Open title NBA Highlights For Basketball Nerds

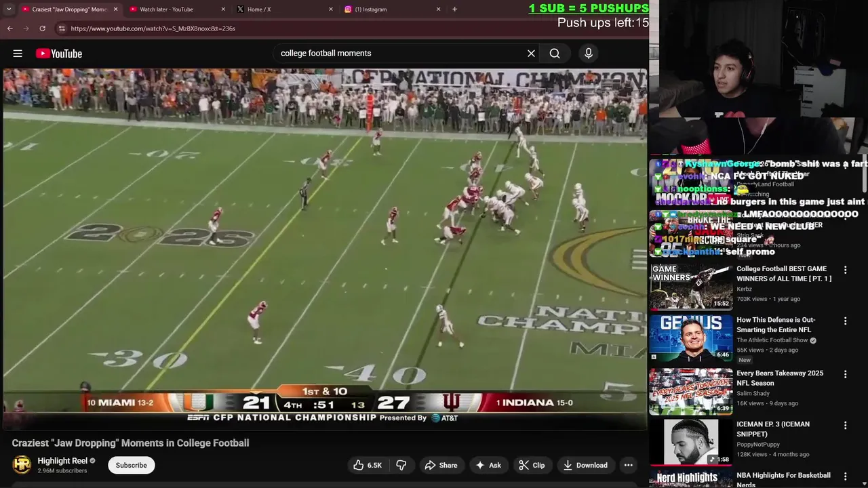click(x=783, y=480)
